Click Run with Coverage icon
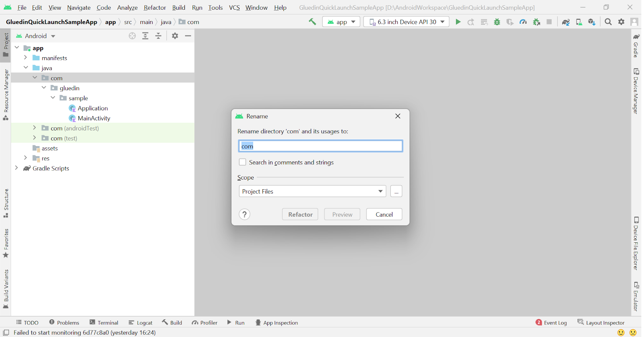The width and height of the screenshot is (644, 337). pos(510,22)
